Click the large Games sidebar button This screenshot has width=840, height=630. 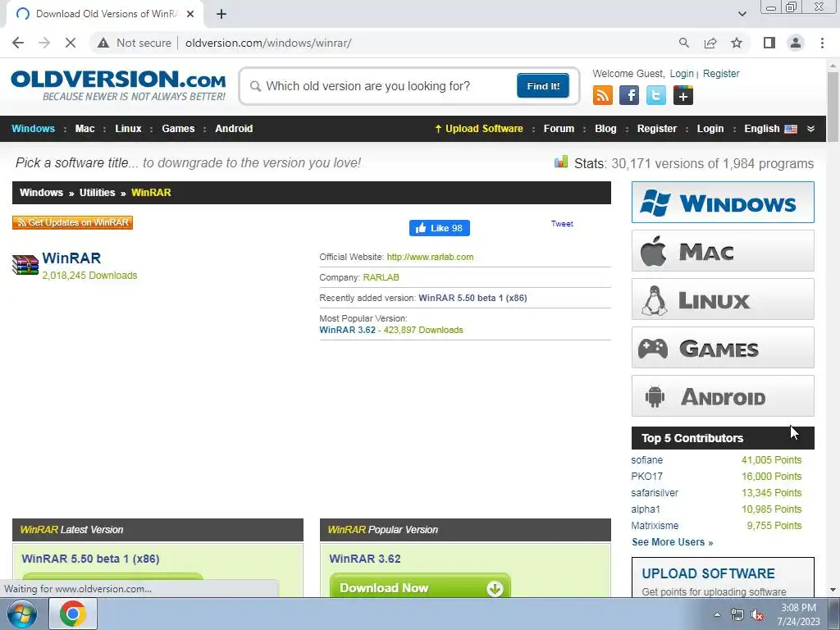(x=723, y=348)
